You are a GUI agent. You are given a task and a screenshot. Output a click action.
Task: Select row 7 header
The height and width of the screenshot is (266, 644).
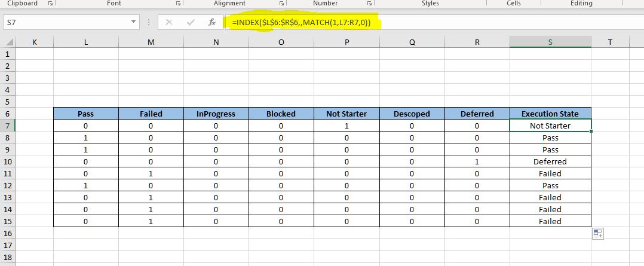click(8, 126)
